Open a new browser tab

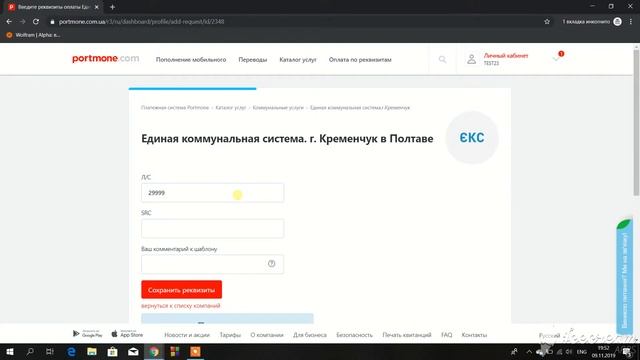pos(112,7)
